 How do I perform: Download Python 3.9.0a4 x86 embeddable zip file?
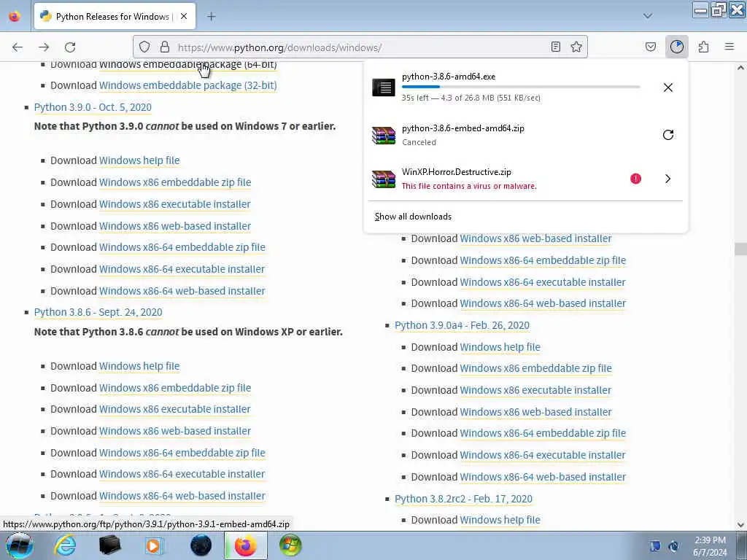(x=535, y=368)
